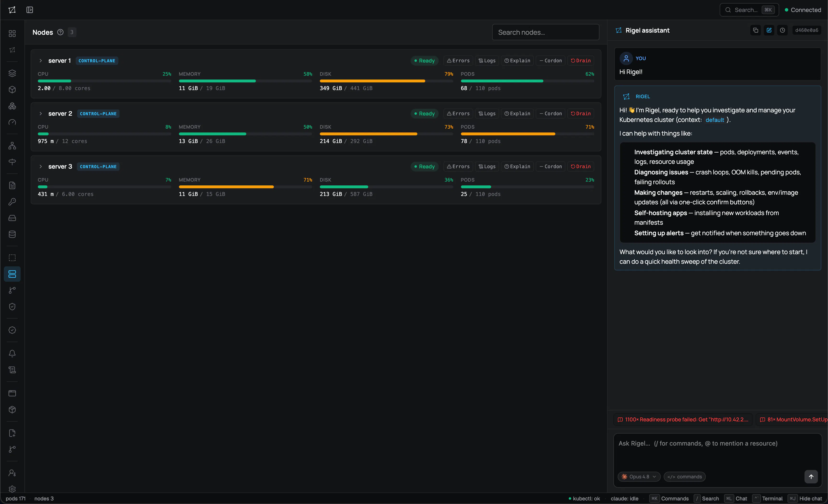The width and height of the screenshot is (828, 504).
Task: Click 'pods 171' in status bar
Action: coord(16,499)
